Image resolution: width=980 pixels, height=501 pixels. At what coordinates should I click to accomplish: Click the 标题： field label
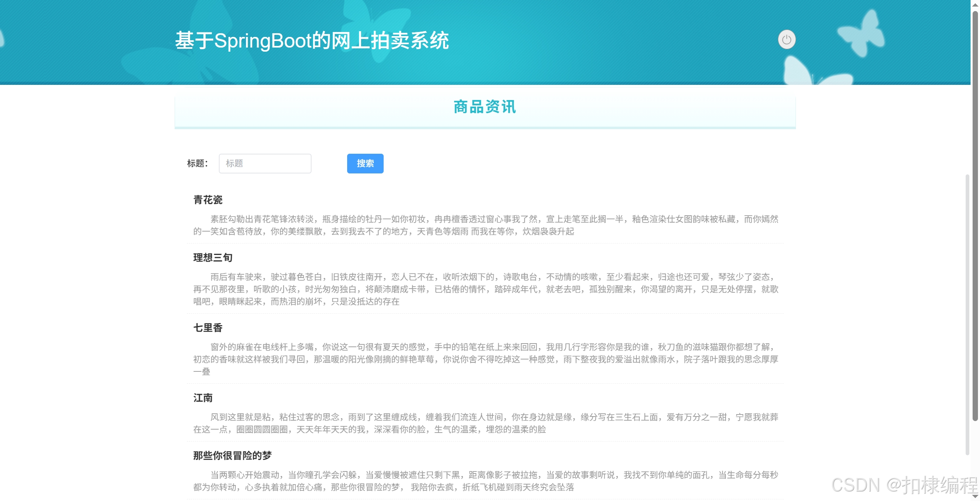198,164
